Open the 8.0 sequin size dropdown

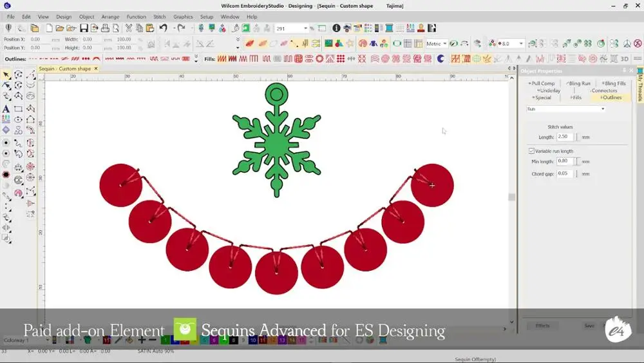pos(521,44)
